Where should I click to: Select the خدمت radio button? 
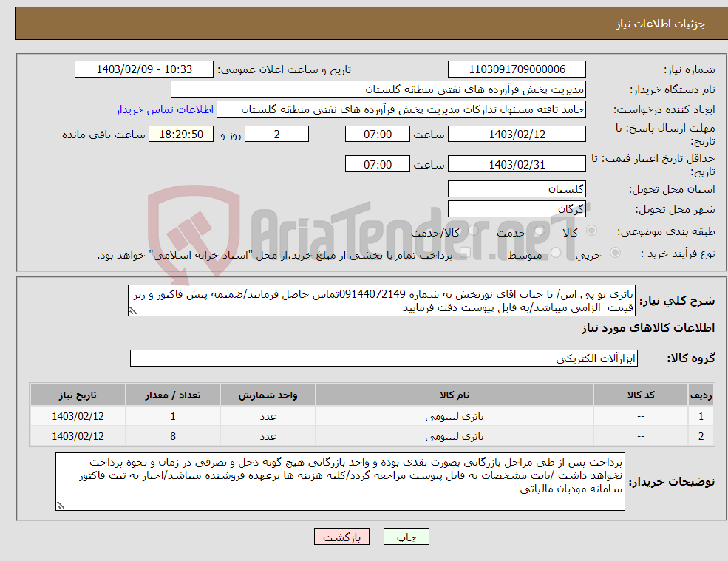coord(540,231)
